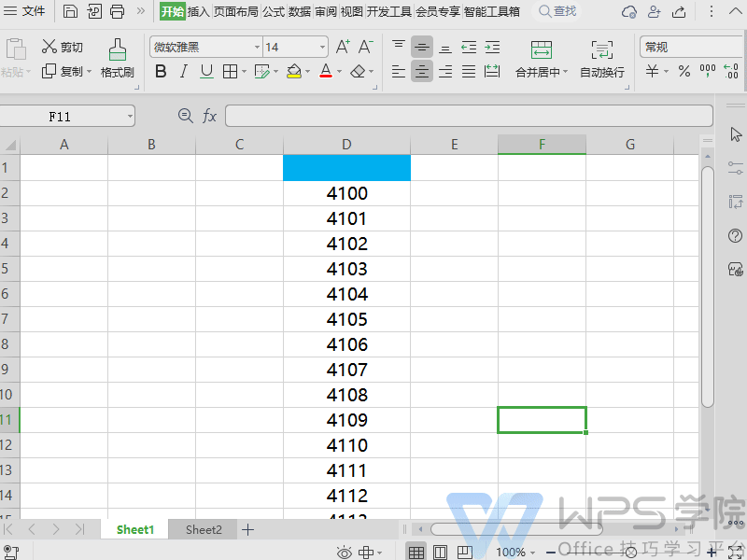Click the page layout view icon in the status bar
This screenshot has height=560, width=747.
tap(440, 552)
